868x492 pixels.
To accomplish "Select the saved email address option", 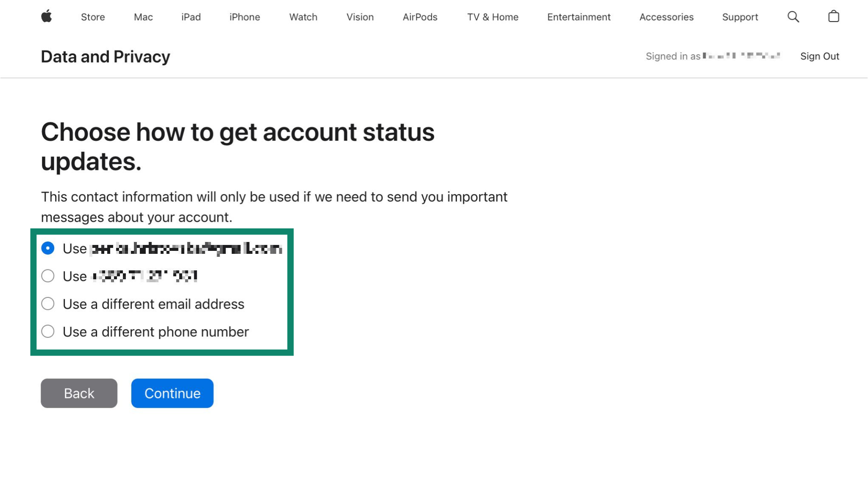I will (x=48, y=248).
